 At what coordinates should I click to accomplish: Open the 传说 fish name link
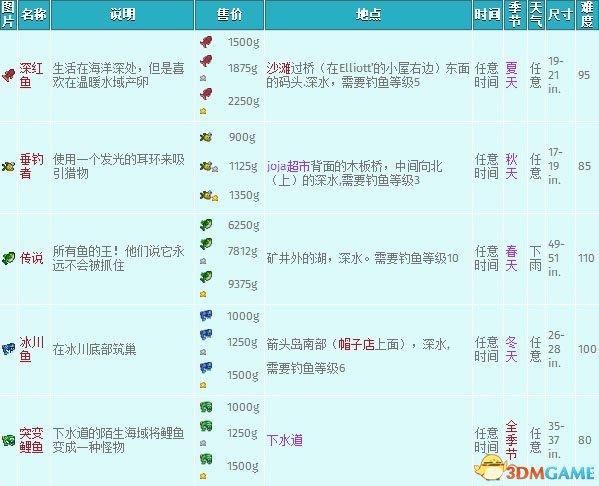tap(31, 258)
